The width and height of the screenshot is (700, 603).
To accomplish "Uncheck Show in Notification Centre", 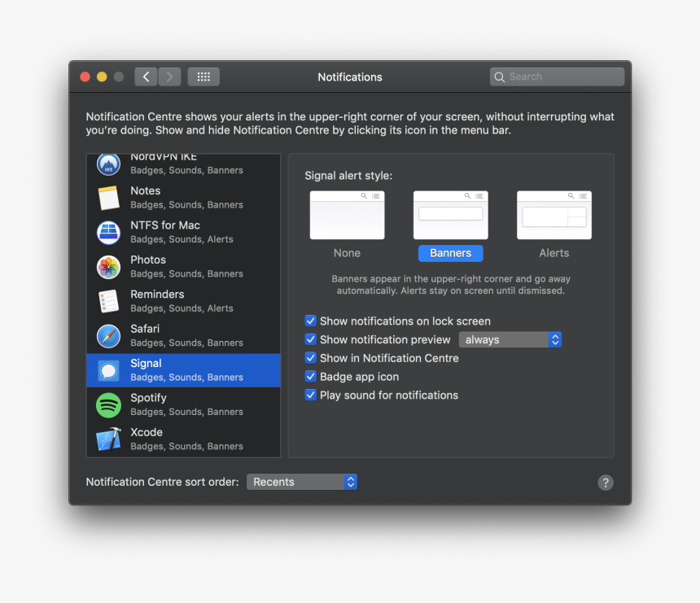I will [x=311, y=358].
